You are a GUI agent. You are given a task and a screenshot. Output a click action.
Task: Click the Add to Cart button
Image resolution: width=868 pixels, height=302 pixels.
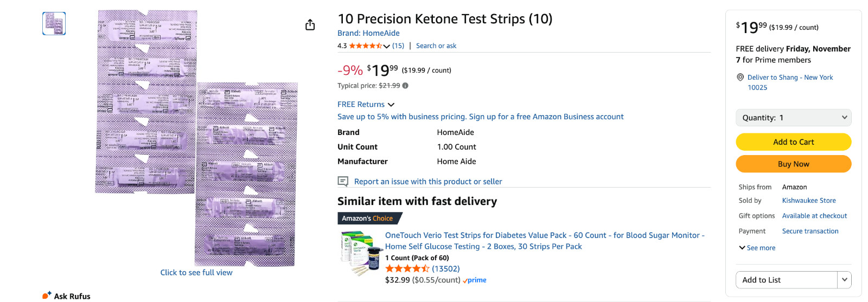(x=793, y=142)
